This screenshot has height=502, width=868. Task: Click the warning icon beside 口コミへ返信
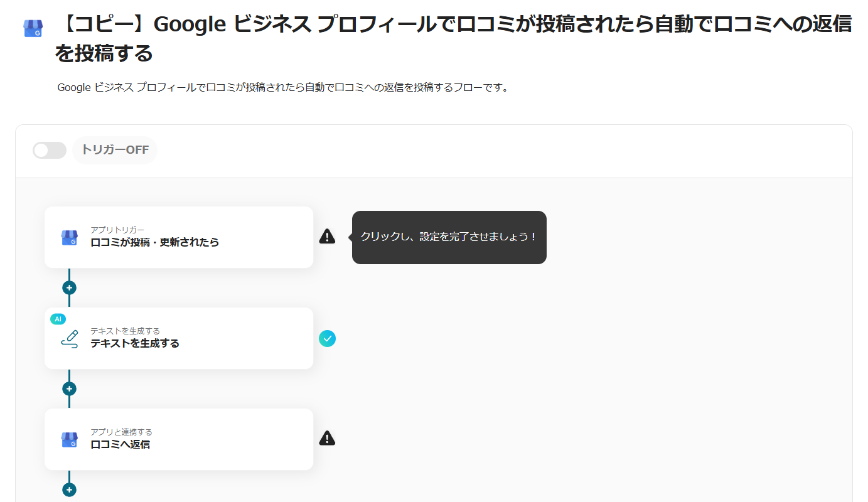pyautogui.click(x=327, y=438)
